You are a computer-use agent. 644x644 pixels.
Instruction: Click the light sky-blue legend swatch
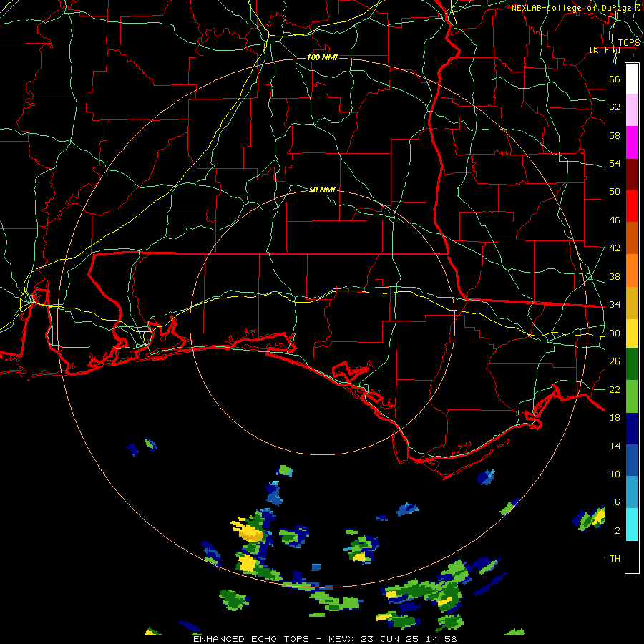pyautogui.click(x=632, y=492)
